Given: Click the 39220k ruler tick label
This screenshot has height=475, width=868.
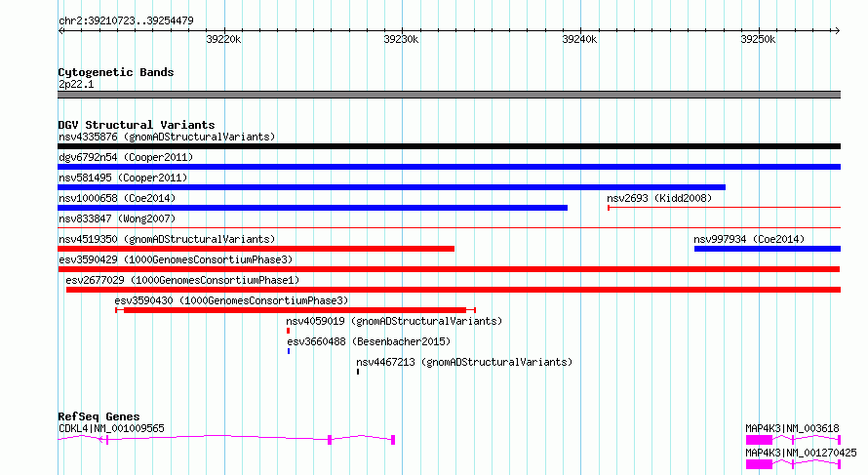Looking at the screenshot, I should pos(223,39).
